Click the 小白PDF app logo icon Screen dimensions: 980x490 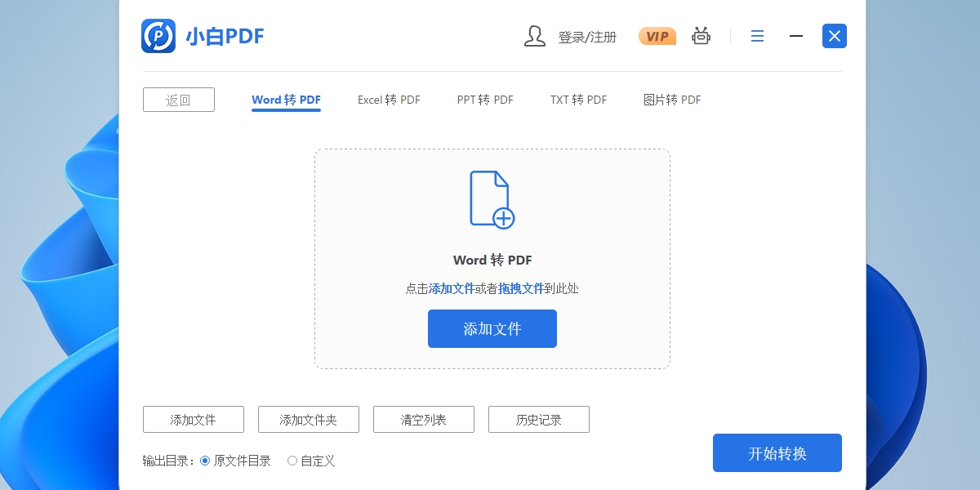158,36
